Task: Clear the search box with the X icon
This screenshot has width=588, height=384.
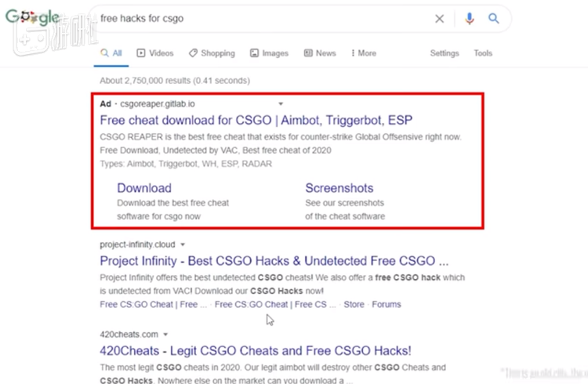Action: pos(440,19)
